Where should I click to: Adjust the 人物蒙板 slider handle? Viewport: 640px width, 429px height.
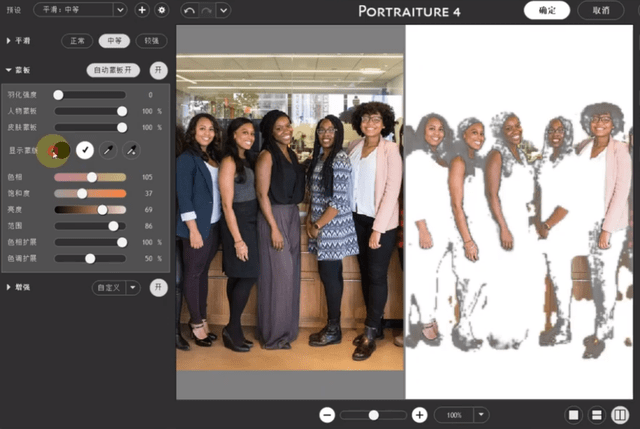(x=122, y=111)
